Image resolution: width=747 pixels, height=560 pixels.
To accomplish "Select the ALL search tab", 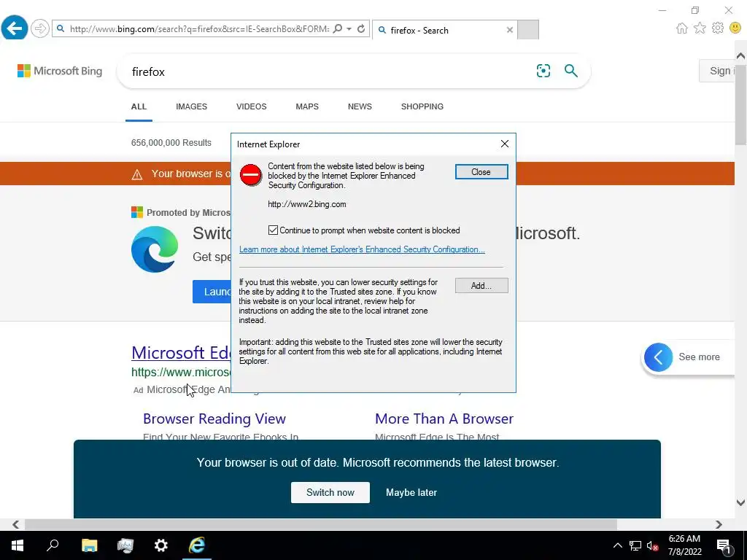I will (x=139, y=106).
